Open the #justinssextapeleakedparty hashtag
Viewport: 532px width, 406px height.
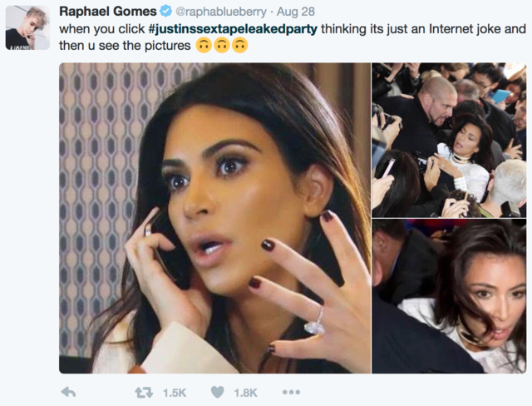[x=233, y=29]
